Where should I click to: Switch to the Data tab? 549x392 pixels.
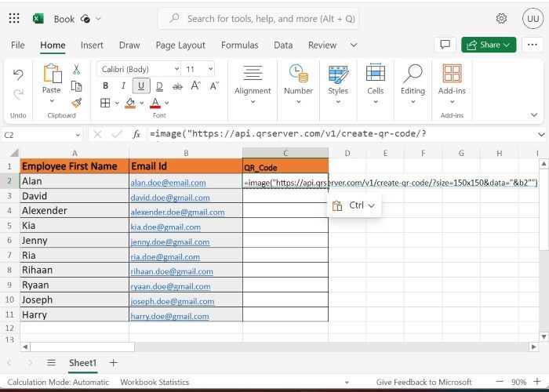(283, 45)
